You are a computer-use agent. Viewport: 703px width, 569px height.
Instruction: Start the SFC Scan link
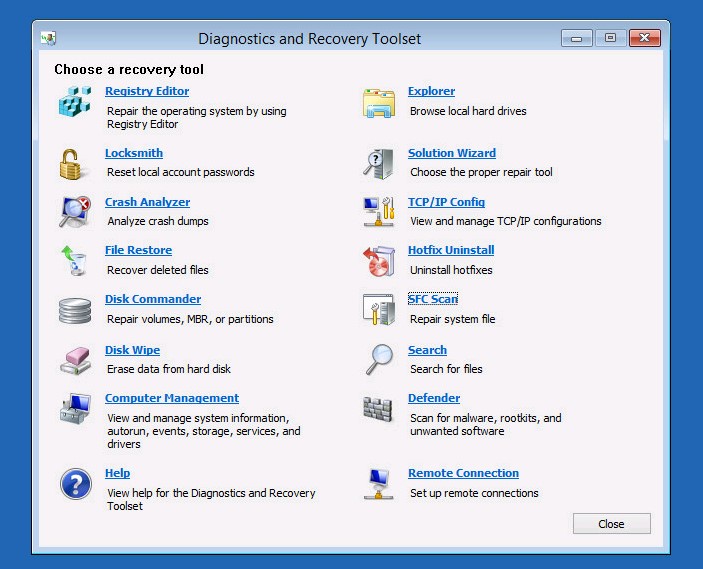(x=432, y=299)
